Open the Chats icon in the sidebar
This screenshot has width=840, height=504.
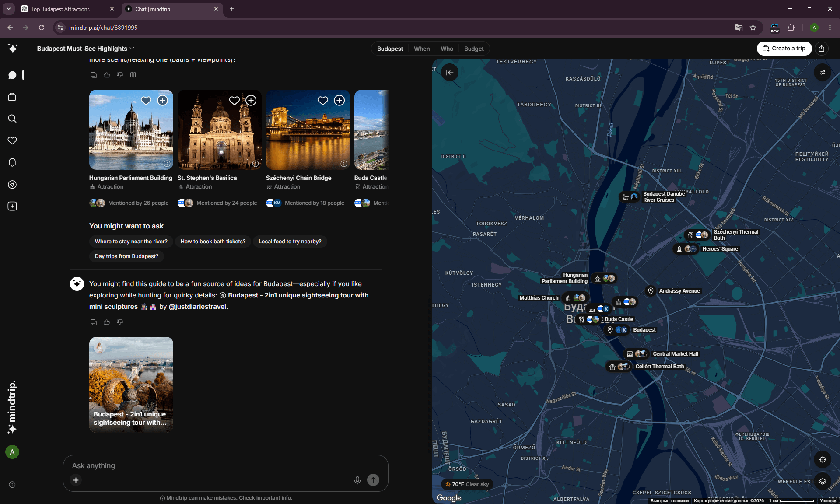12,75
